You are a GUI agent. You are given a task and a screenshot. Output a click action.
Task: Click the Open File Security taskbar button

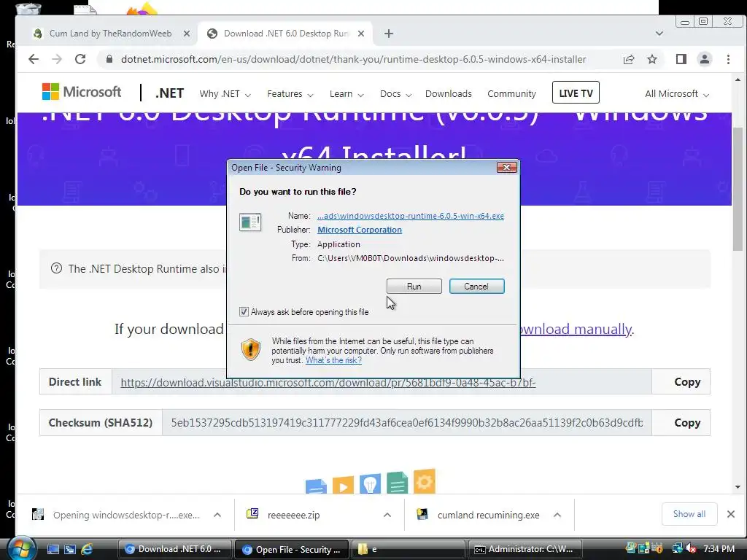coord(292,549)
